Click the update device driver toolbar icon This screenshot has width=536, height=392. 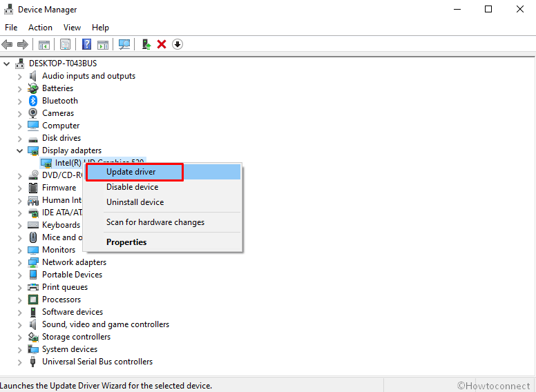pyautogui.click(x=146, y=44)
